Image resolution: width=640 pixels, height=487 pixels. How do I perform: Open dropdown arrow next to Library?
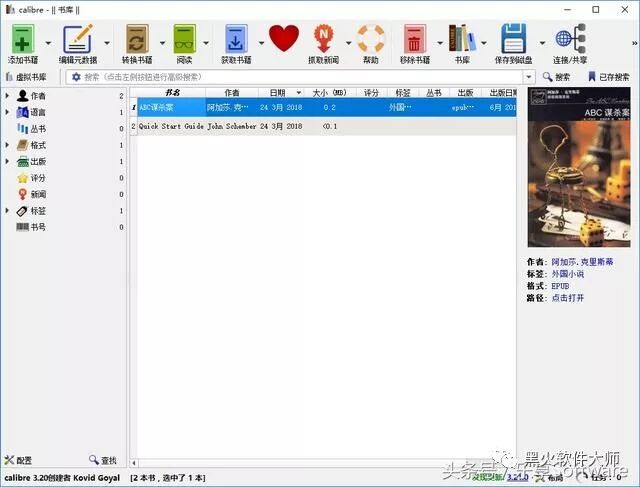tap(484, 42)
